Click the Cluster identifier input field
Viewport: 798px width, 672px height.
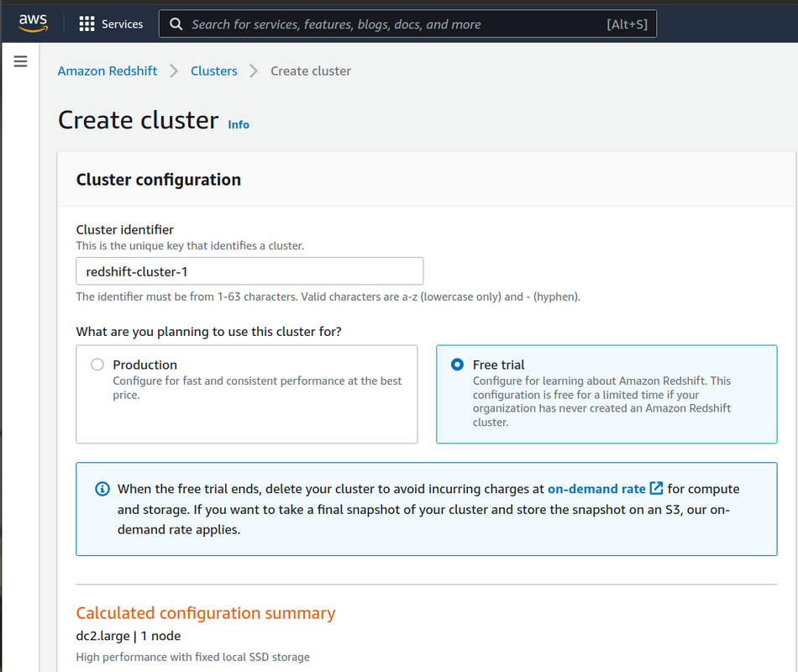pyautogui.click(x=249, y=271)
